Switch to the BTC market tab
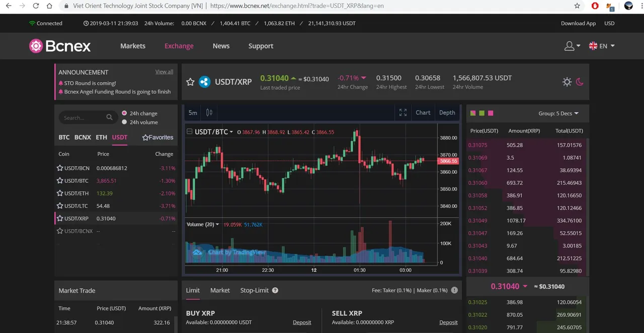Screen dimensions: 644x333 (x=64, y=138)
